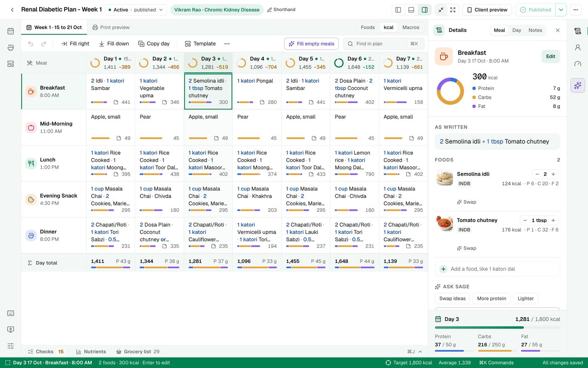Switch grid view to Foods
This screenshot has width=588, height=368.
coord(367,27)
